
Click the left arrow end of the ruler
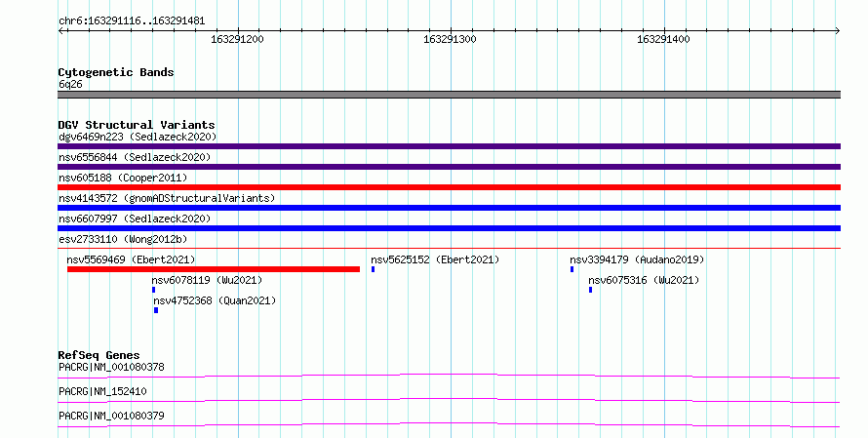pos(60,30)
